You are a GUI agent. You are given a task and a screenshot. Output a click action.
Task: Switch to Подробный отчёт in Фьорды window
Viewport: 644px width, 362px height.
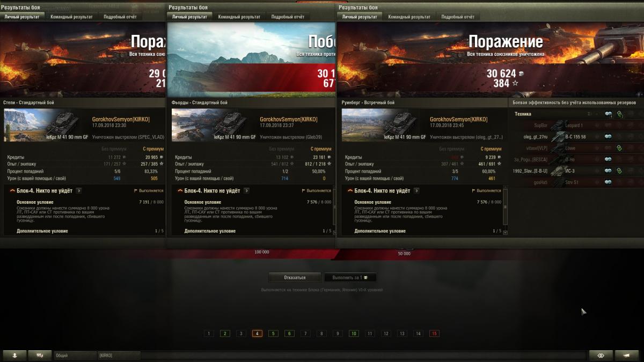[288, 17]
